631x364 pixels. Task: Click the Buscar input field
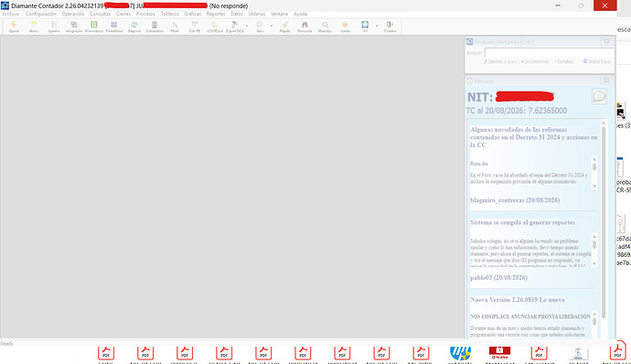(549, 53)
